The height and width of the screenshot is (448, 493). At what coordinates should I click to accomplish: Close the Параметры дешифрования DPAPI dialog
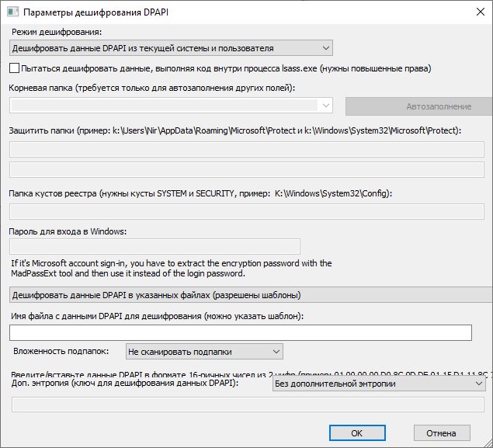[x=480, y=12]
